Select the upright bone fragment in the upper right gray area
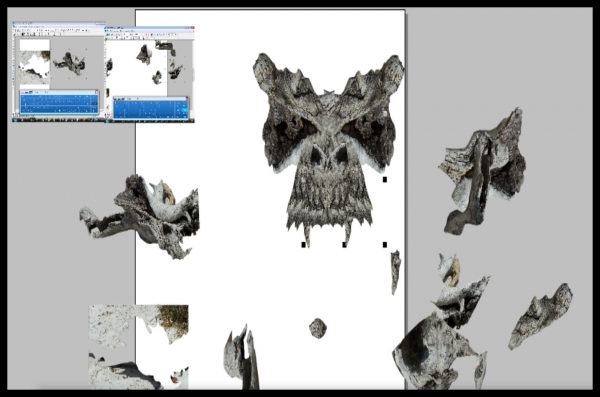The width and height of the screenshot is (600, 397). (x=483, y=171)
